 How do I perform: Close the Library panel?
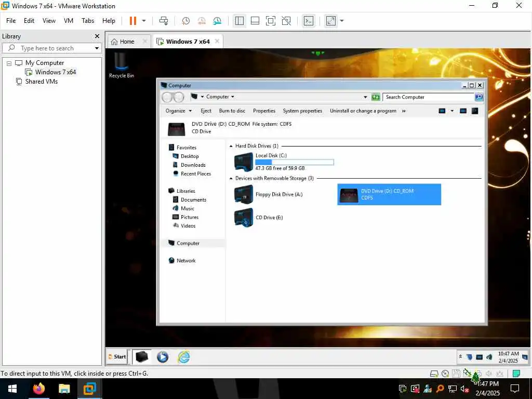97,36
